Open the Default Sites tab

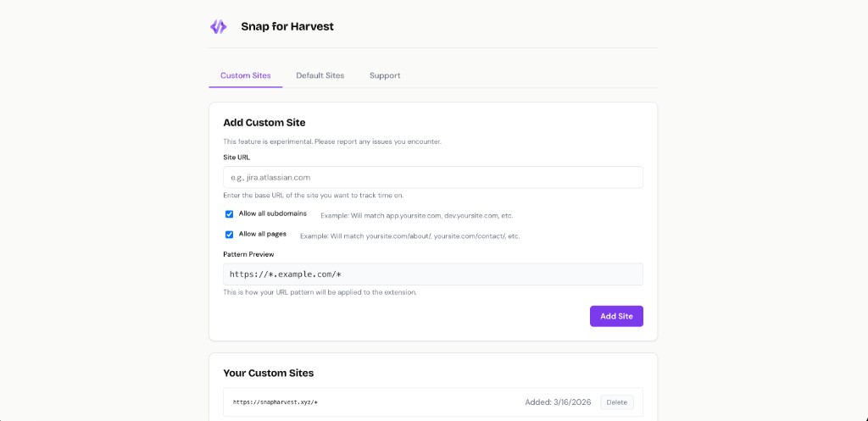[320, 75]
